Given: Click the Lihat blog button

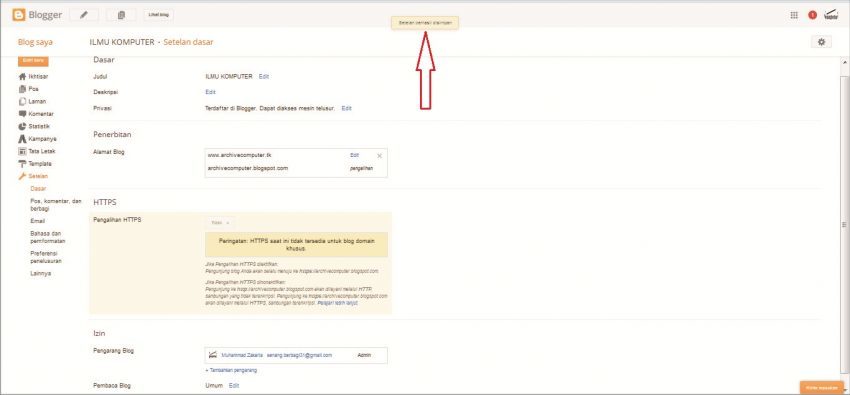Looking at the screenshot, I should (159, 15).
